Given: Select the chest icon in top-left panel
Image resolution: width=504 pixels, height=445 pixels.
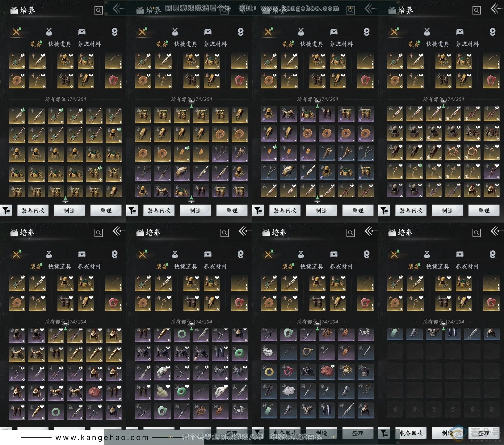Looking at the screenshot, I should coord(82,32).
